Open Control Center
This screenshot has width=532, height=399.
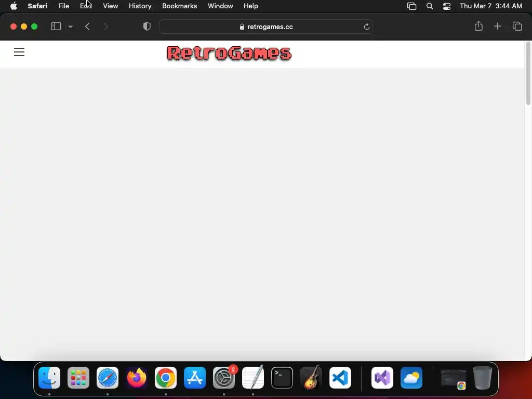click(x=446, y=6)
